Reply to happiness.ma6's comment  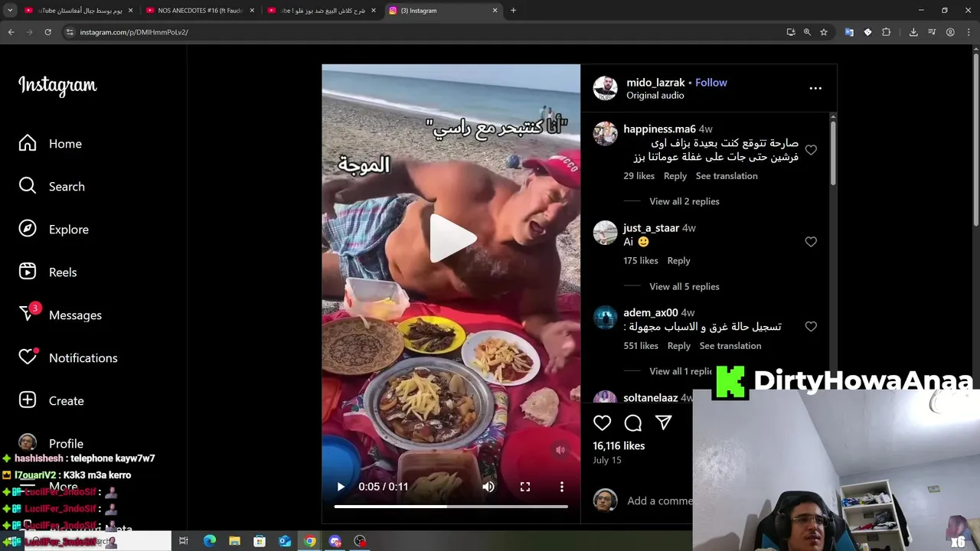point(675,176)
